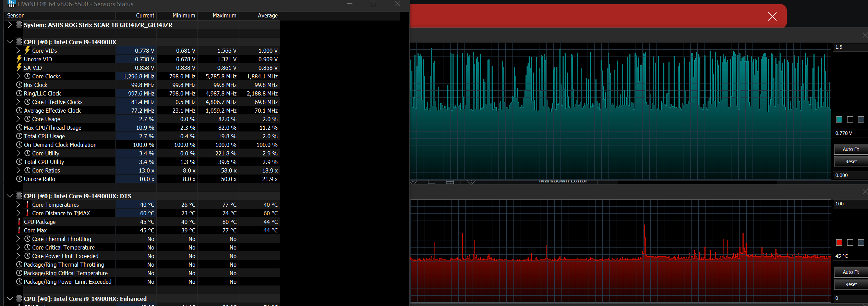Click the Package/Ring Thermal Throttling icon
The image size is (868, 306).
click(19, 264)
